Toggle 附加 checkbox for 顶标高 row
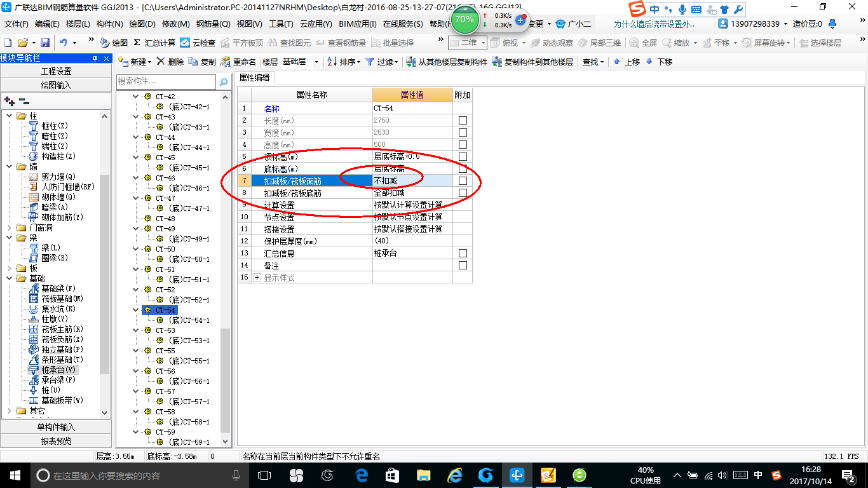The image size is (868, 488). click(463, 156)
